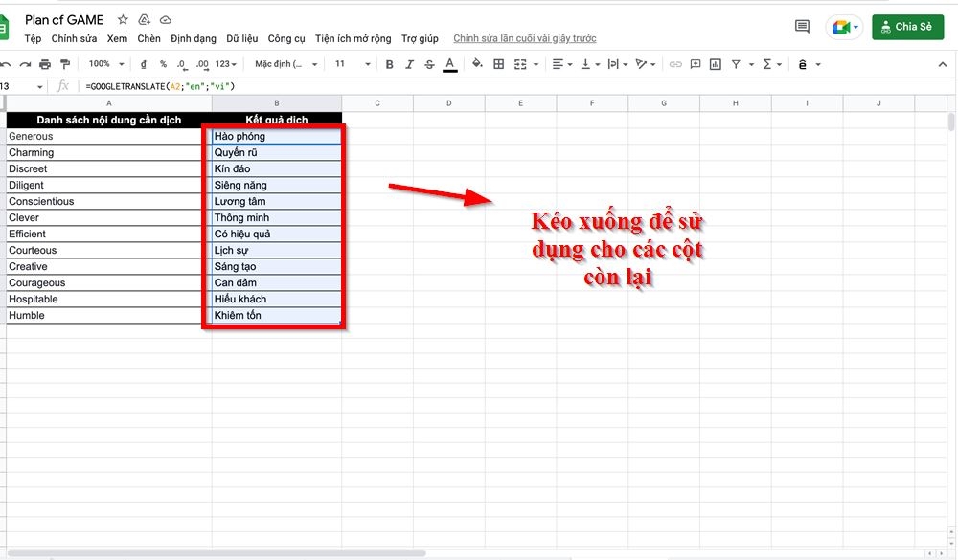Click the move to Drive folder icon
Viewport: 958px width, 560px height.
tap(145, 19)
